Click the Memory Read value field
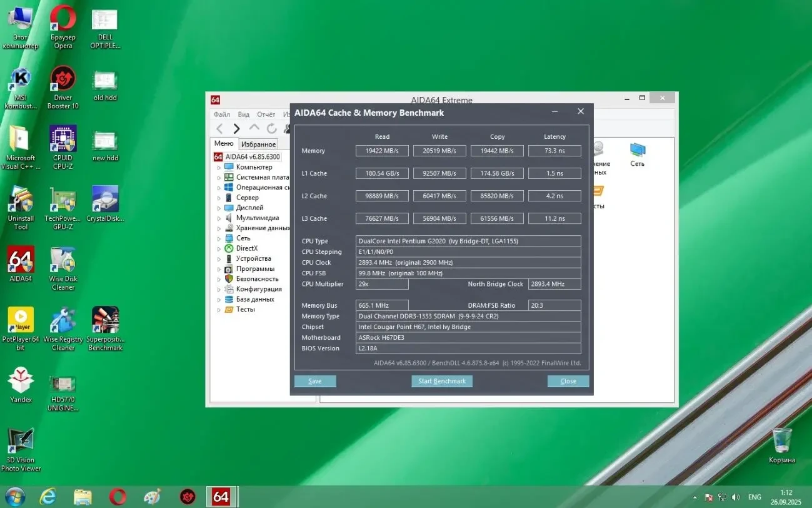 click(x=382, y=151)
